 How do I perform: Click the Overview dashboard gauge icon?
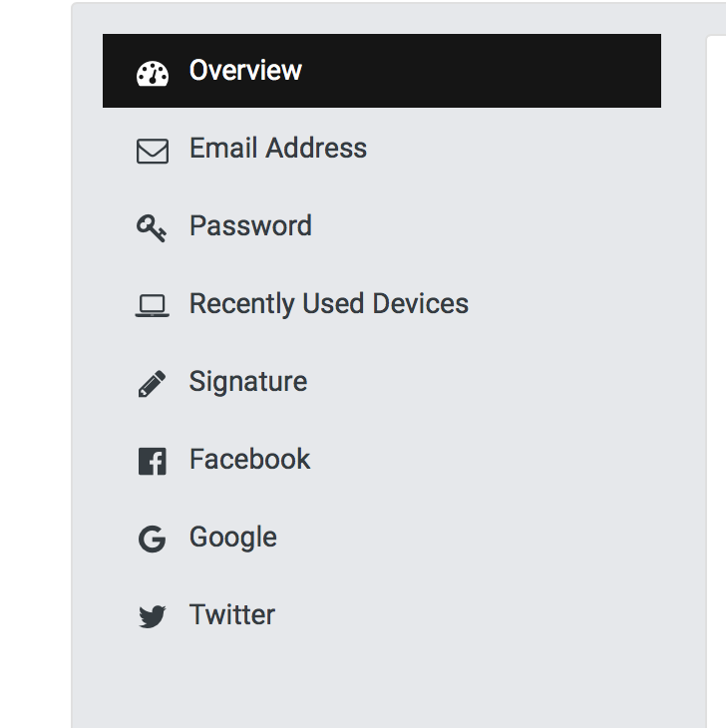153,73
